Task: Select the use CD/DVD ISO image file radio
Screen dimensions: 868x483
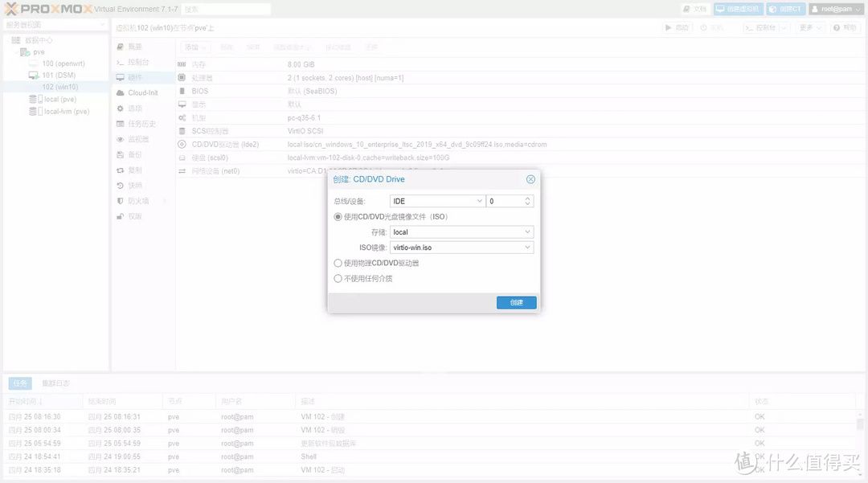Action: point(338,217)
